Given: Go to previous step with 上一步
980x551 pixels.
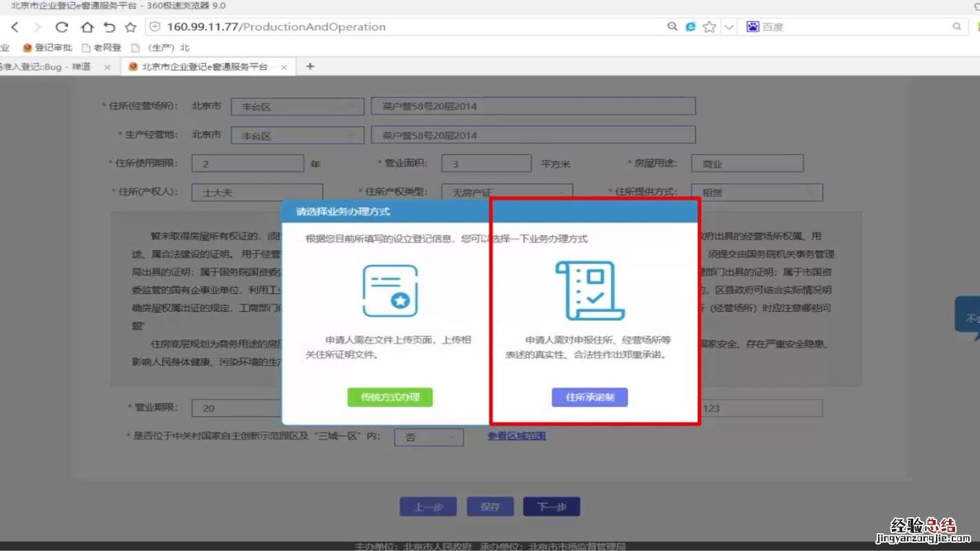Looking at the screenshot, I should [x=428, y=506].
